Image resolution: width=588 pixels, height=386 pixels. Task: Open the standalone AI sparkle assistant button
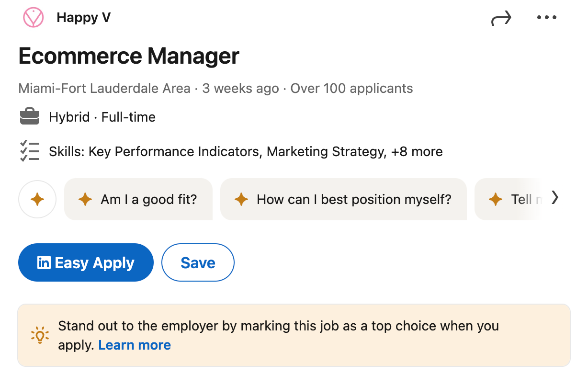[37, 199]
